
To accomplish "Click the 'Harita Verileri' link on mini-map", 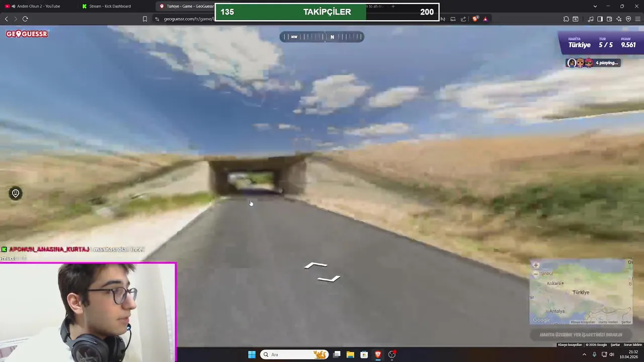I will (x=608, y=322).
